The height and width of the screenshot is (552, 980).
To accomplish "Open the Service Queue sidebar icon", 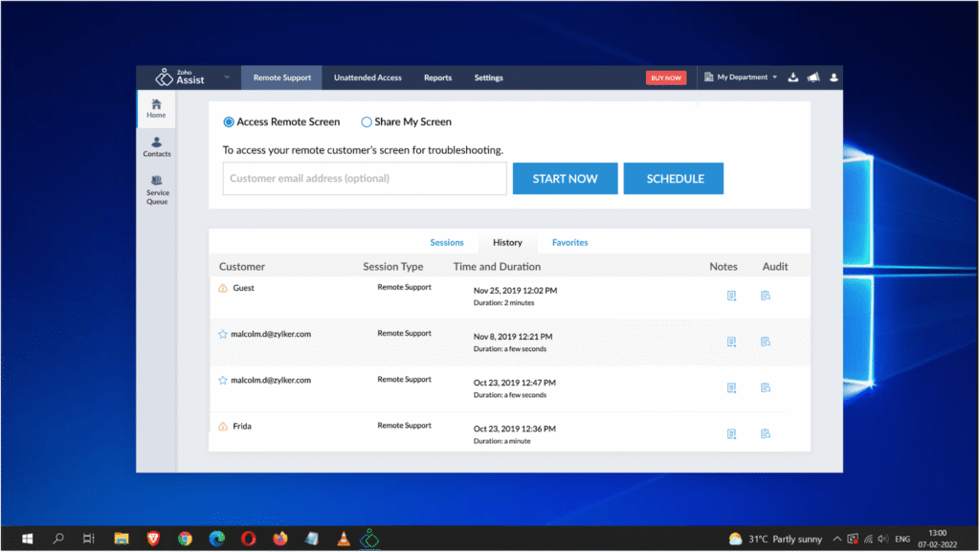I will point(157,189).
